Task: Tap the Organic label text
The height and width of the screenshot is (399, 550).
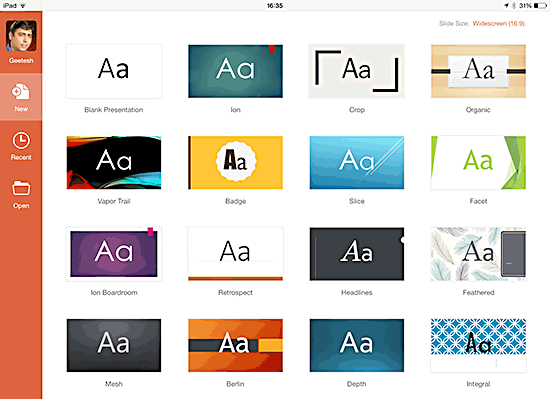Action: click(x=478, y=110)
